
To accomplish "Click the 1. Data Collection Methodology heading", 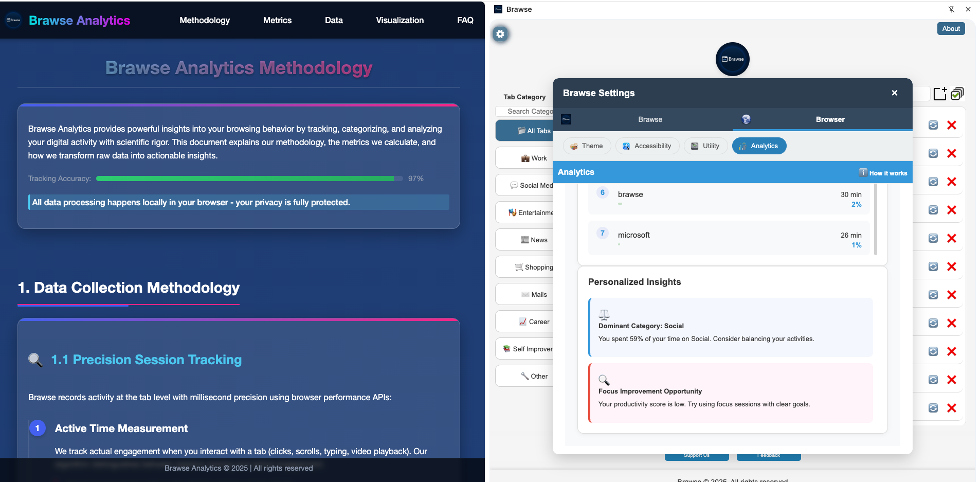I will (x=129, y=288).
